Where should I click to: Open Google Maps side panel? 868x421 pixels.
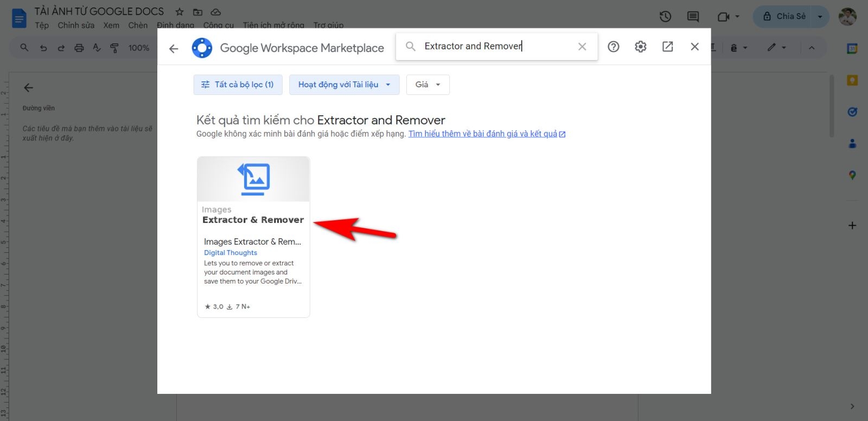pyautogui.click(x=852, y=175)
